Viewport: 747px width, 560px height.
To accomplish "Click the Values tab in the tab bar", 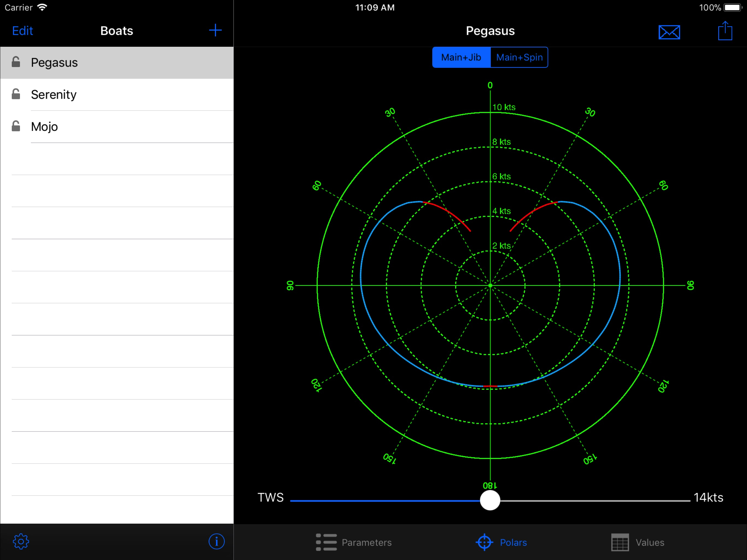I will pos(638,542).
